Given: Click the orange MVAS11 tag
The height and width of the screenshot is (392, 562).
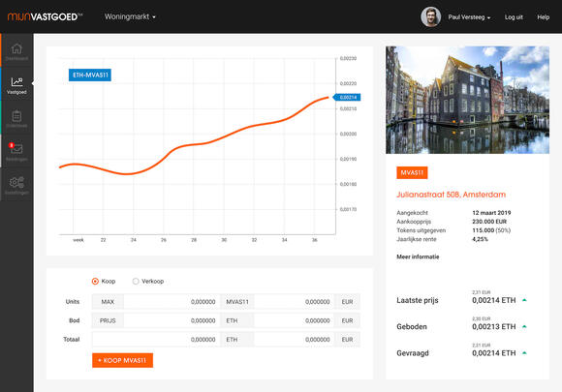Looking at the screenshot, I should tap(412, 173).
